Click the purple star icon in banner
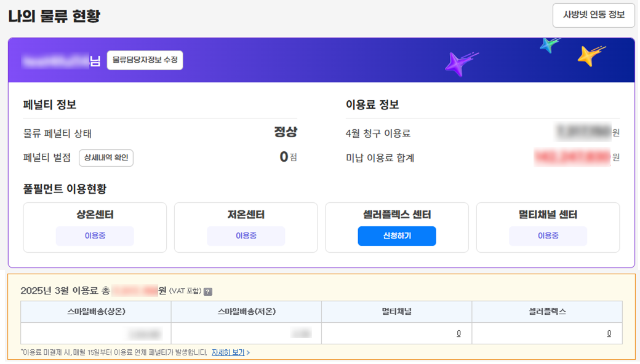640x364 pixels. click(457, 64)
